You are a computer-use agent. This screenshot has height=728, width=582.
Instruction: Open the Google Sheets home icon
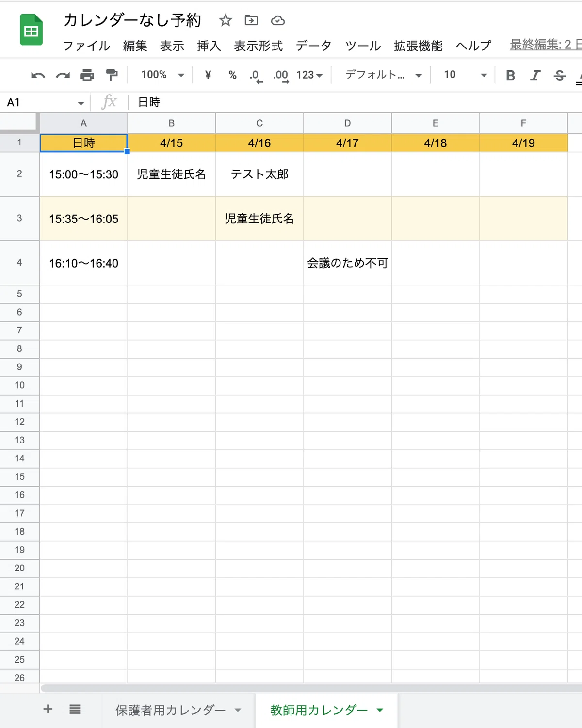[x=31, y=30]
